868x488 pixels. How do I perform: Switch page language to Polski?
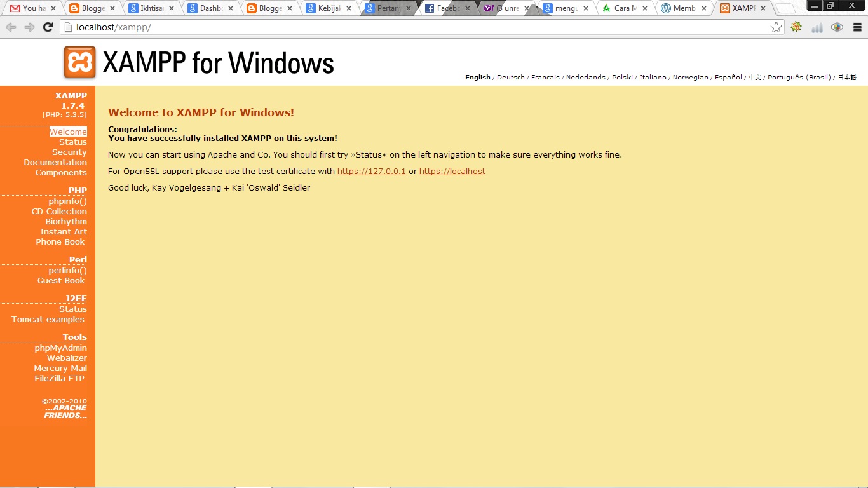click(x=622, y=77)
